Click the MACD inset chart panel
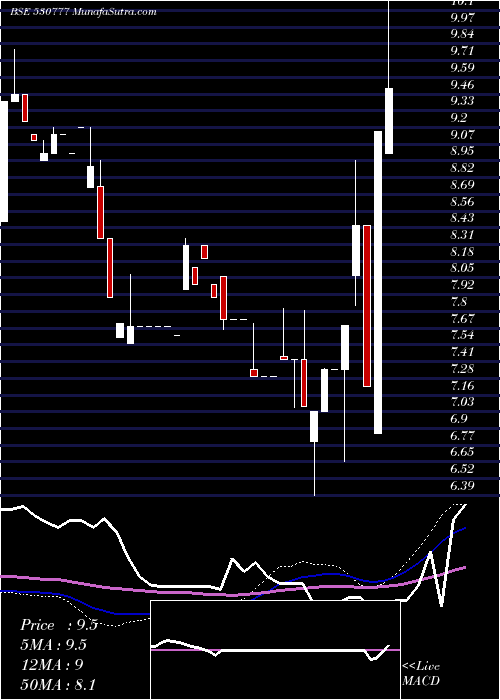 point(275,650)
